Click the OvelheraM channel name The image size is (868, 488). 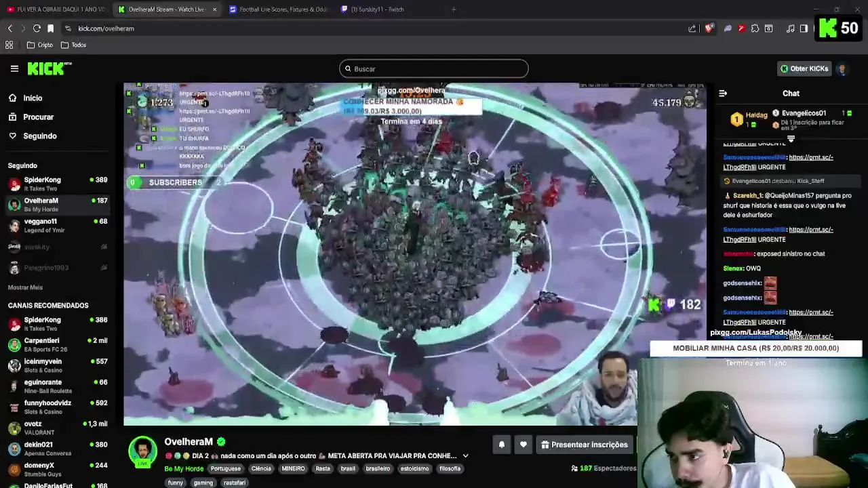click(189, 442)
